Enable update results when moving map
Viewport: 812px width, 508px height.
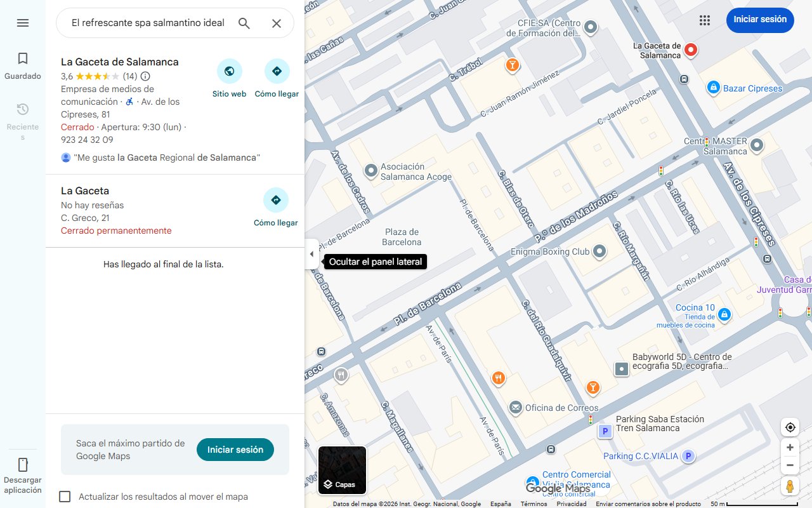click(65, 497)
